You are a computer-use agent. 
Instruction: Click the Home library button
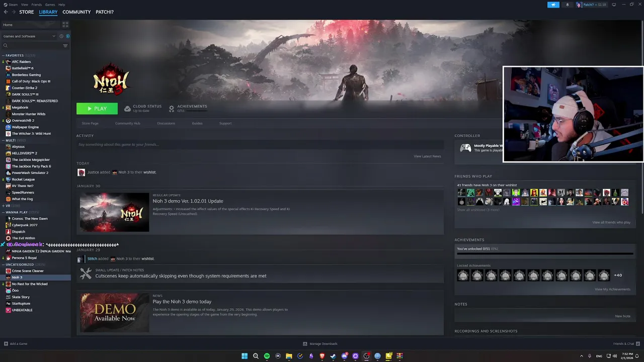tap(30, 25)
